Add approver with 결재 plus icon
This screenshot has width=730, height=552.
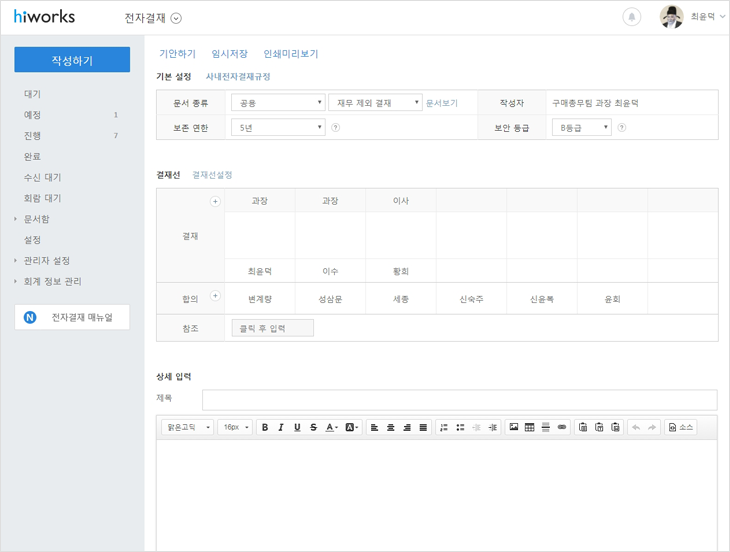[215, 202]
